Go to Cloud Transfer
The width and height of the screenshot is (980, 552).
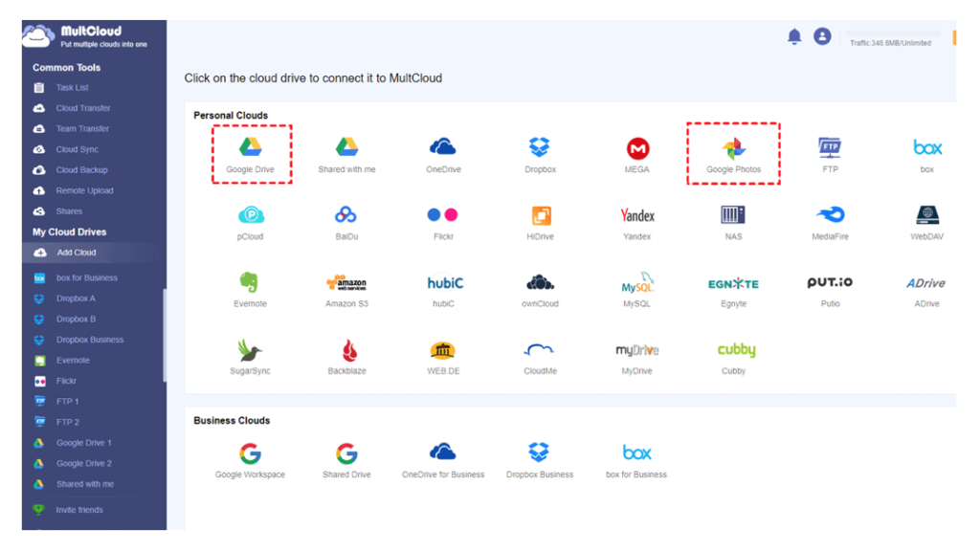pos(82,108)
